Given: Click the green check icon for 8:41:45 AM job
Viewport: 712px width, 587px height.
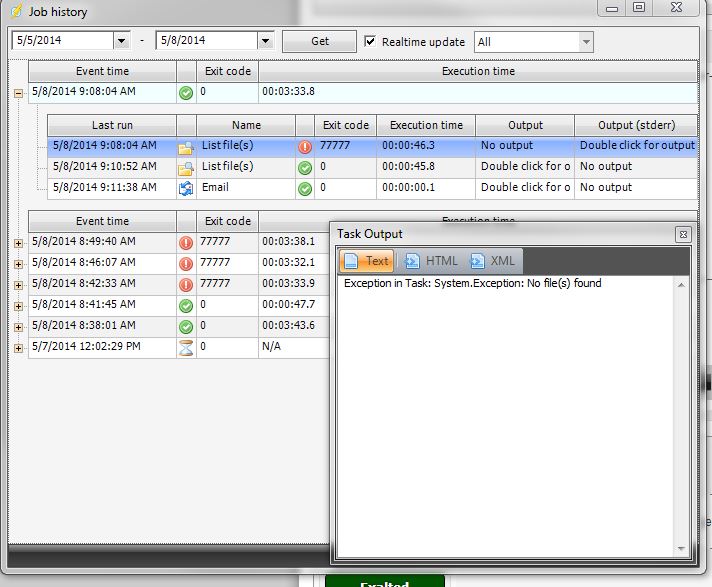Looking at the screenshot, I should pyautogui.click(x=186, y=305).
